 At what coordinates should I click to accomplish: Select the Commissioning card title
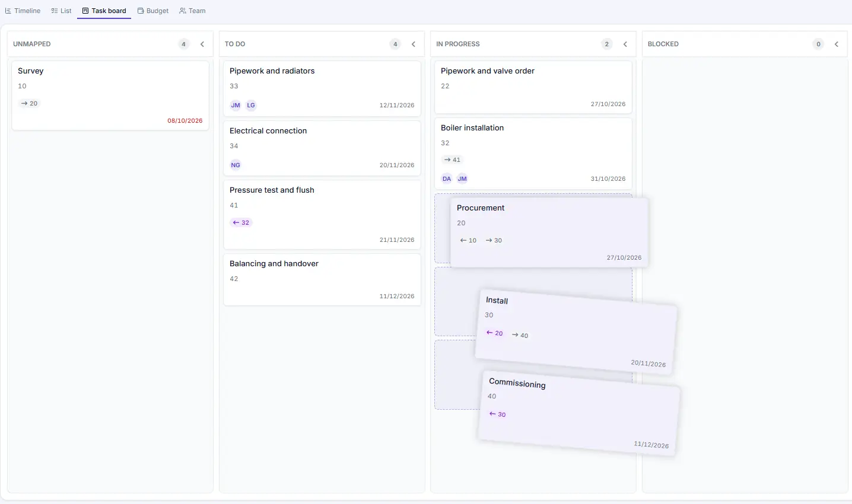[x=517, y=383]
